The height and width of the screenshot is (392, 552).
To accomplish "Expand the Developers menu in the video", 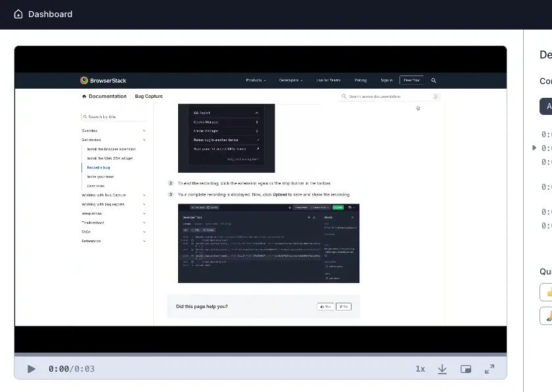I will coord(290,80).
